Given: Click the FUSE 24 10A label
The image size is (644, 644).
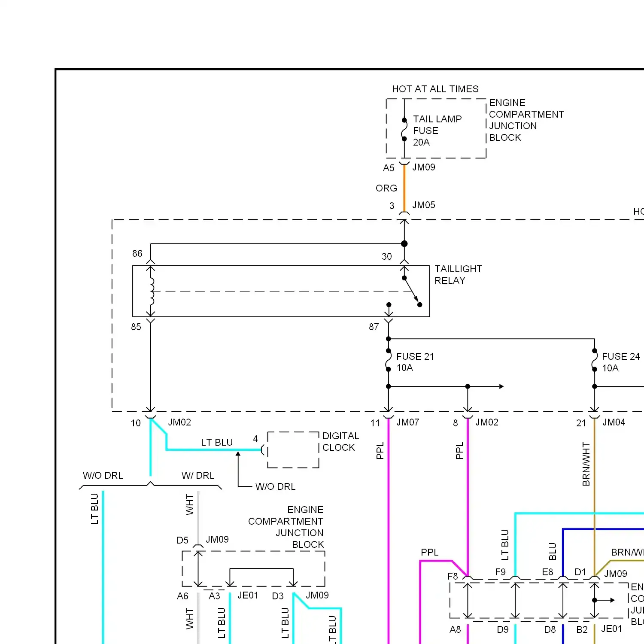Looking at the screenshot, I should tap(621, 362).
